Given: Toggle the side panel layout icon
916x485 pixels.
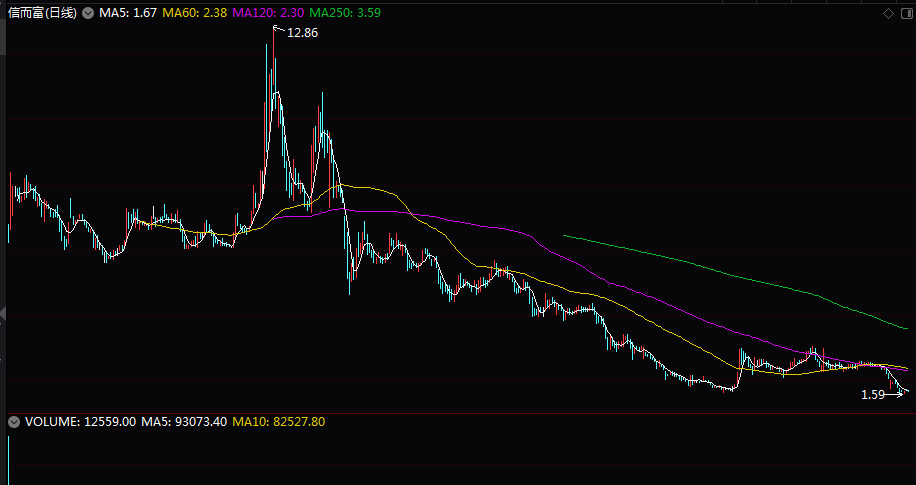Looking at the screenshot, I should (x=907, y=13).
